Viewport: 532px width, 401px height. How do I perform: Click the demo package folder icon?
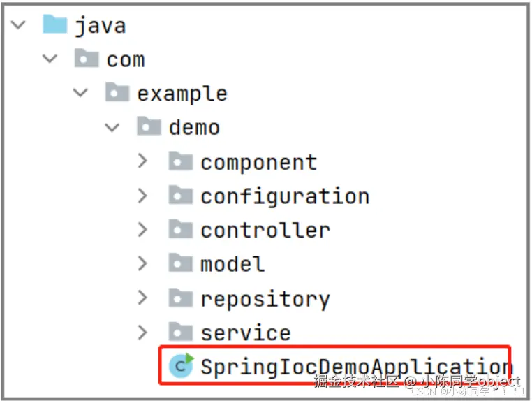tap(149, 126)
